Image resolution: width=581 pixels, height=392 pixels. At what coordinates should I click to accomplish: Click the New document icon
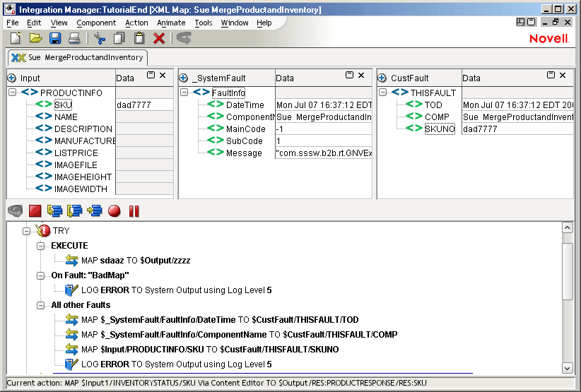click(x=15, y=38)
